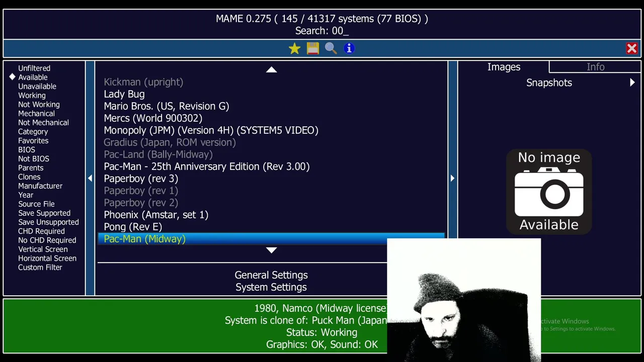Choose the Save Supported filter
644x362 pixels.
pyautogui.click(x=44, y=213)
